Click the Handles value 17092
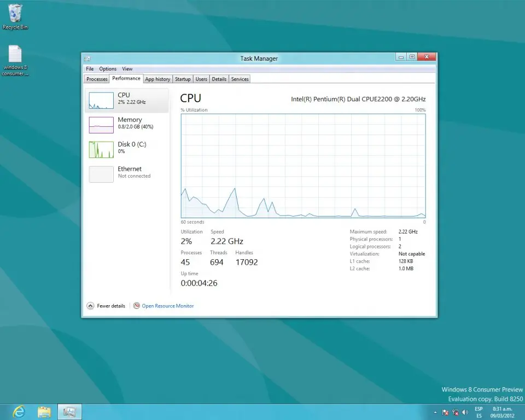This screenshot has width=525, height=420. 247,262
